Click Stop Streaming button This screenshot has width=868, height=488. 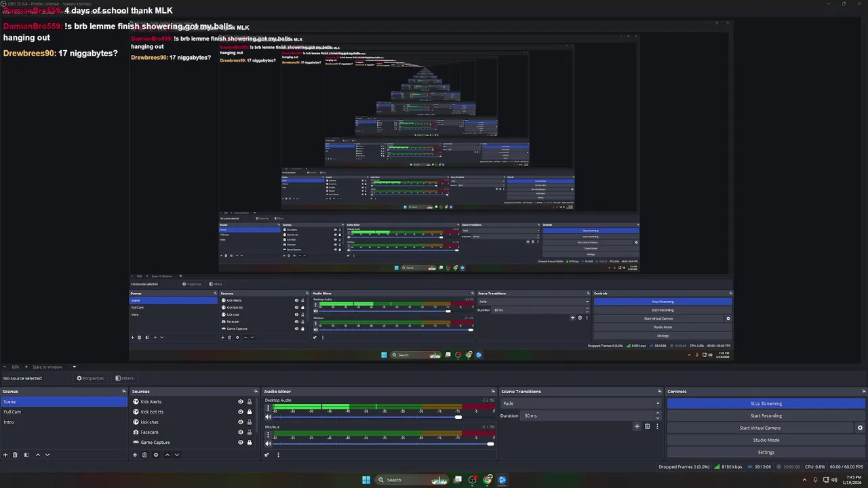(x=766, y=403)
